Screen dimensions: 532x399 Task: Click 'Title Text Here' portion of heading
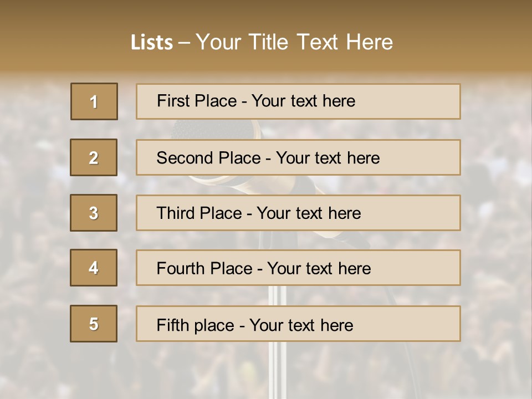321,42
